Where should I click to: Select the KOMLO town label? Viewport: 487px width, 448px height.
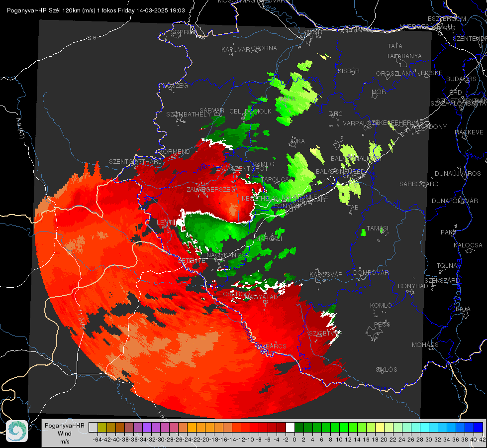[x=381, y=306]
